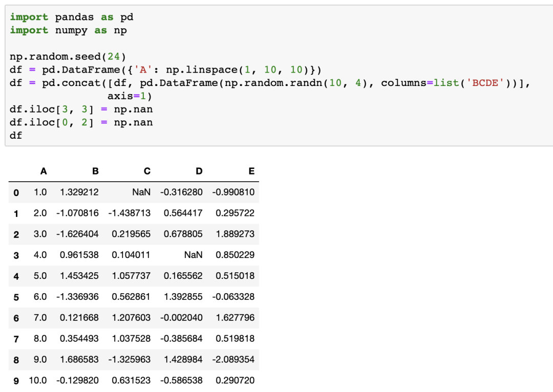Click the 10.0 cell in column A
The width and height of the screenshot is (553, 392).
click(38, 380)
